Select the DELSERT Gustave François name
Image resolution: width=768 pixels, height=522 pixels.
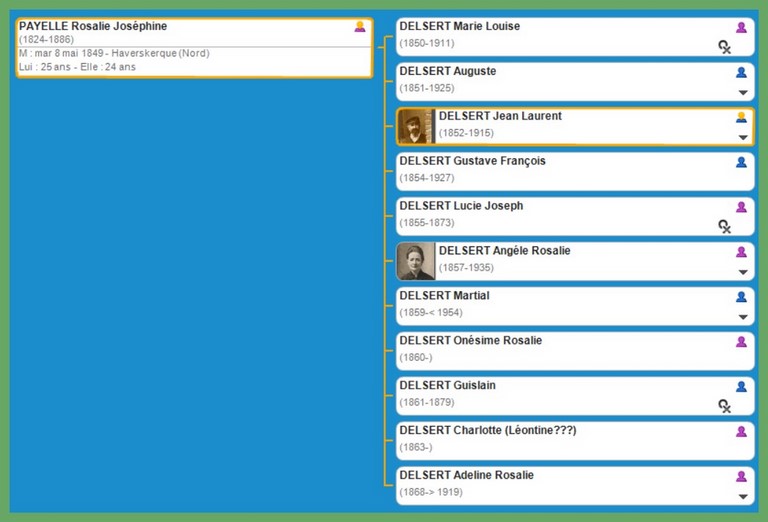472,161
